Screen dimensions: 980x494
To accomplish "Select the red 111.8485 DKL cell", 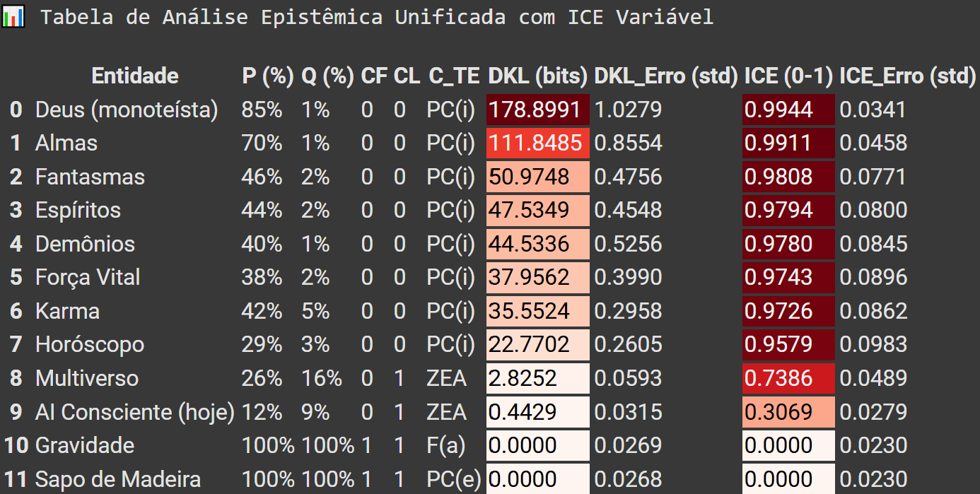I will click(x=537, y=143).
